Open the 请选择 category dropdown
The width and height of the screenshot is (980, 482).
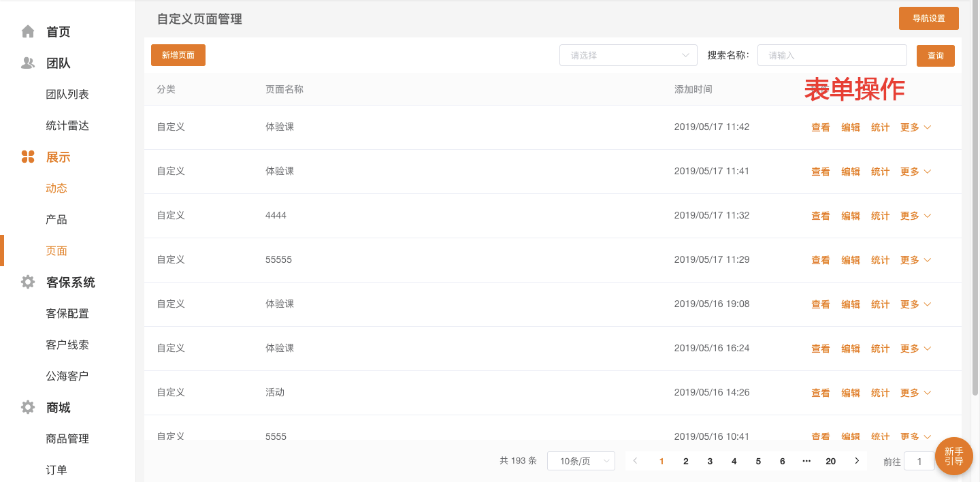coord(628,55)
